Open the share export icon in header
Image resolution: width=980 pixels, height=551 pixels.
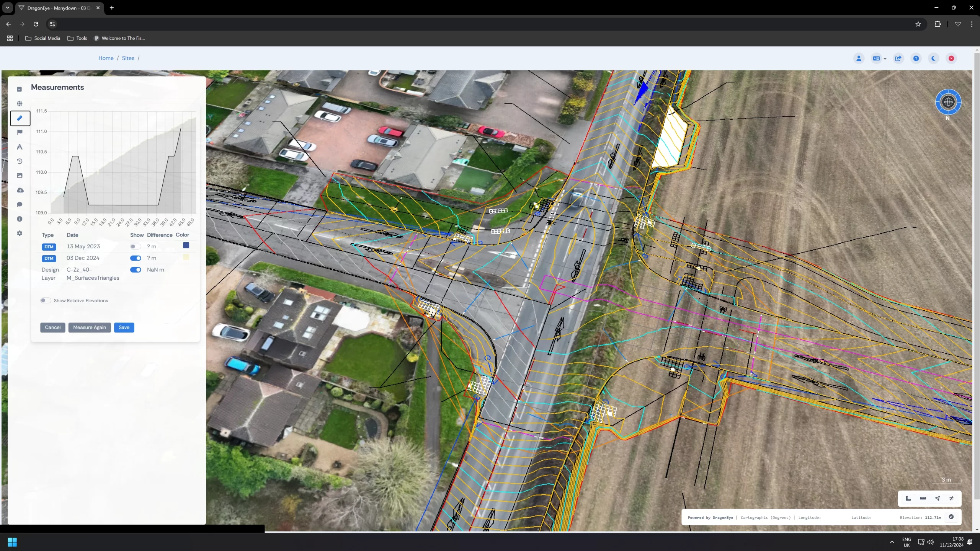point(898,58)
